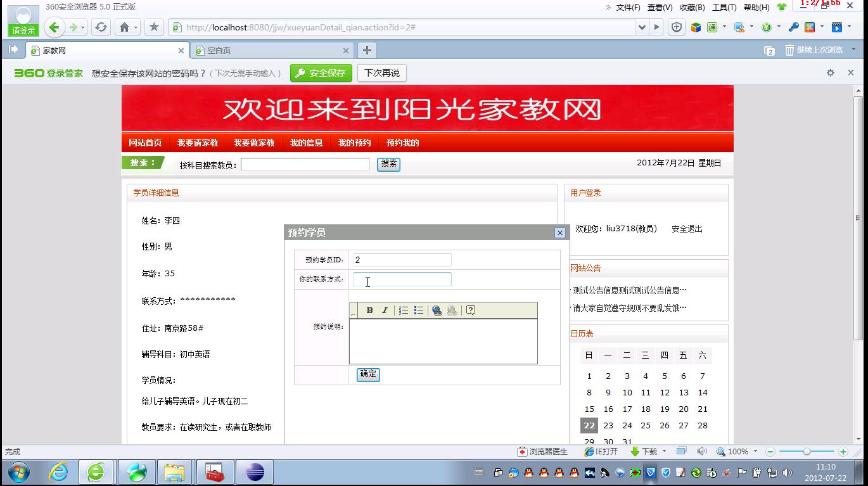The width and height of the screenshot is (868, 486).
Task: Focus the 按科目搜索教员 search box
Action: click(305, 164)
